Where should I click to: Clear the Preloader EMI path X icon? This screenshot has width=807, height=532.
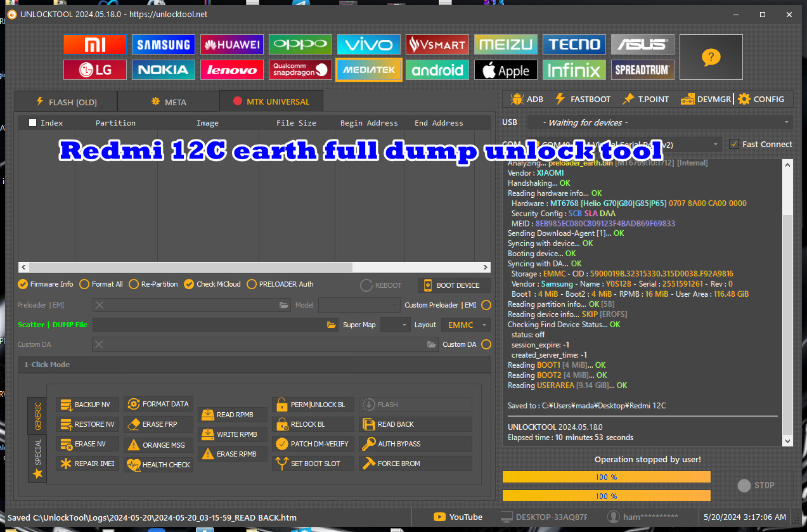coord(100,305)
